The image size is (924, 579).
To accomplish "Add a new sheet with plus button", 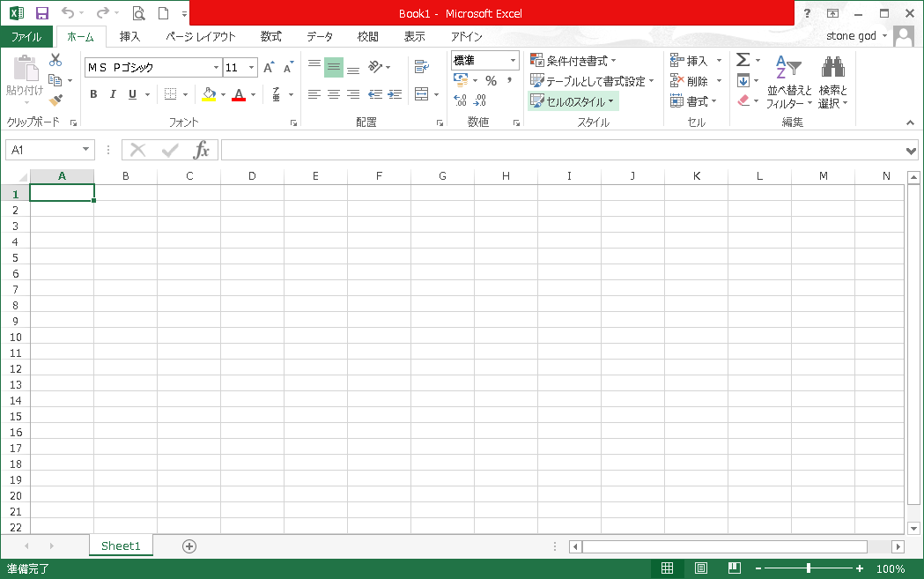I will 189,546.
